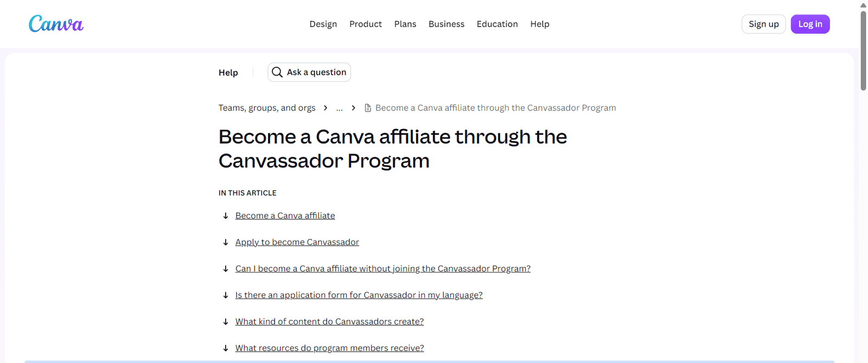This screenshot has width=868, height=363.
Task: Click the Help link beside the search box
Action: coord(228,73)
